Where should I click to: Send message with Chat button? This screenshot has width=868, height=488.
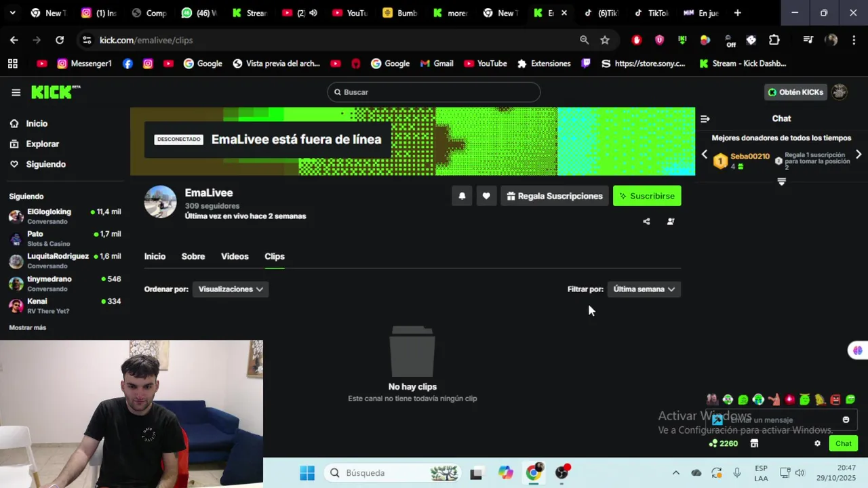click(x=844, y=443)
